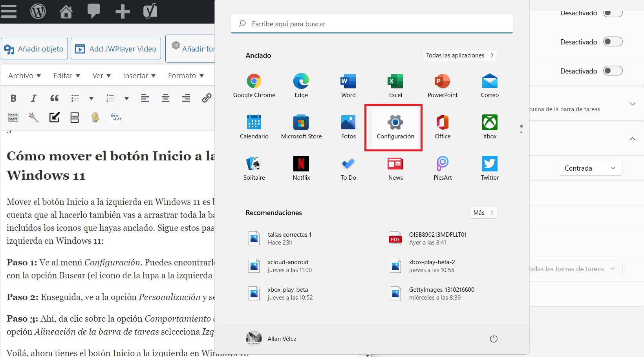Apply bold formatting in the editor
The width and height of the screenshot is (644, 357).
coord(13,98)
